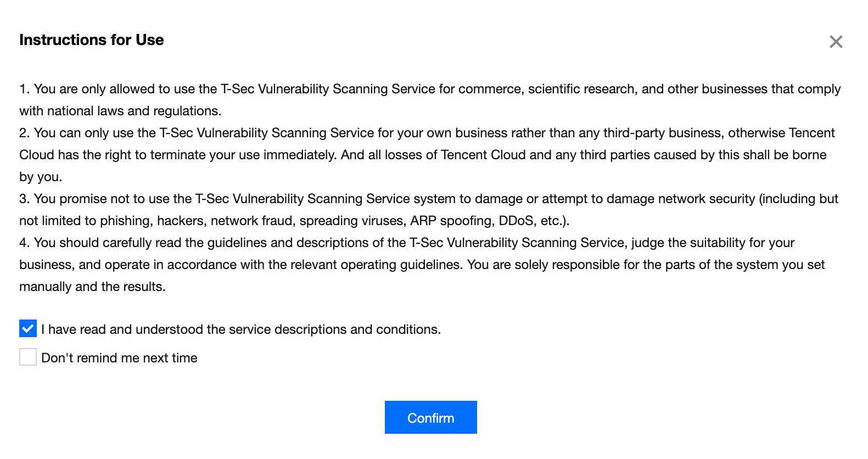Click the "network fraud" phrase
This screenshot has height=459, width=868.
pyautogui.click(x=251, y=221)
